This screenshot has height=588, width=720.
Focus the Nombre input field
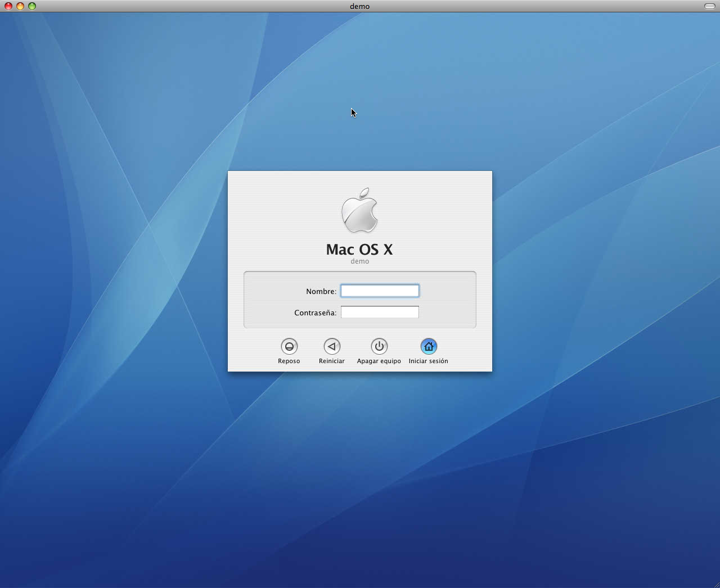coord(380,291)
